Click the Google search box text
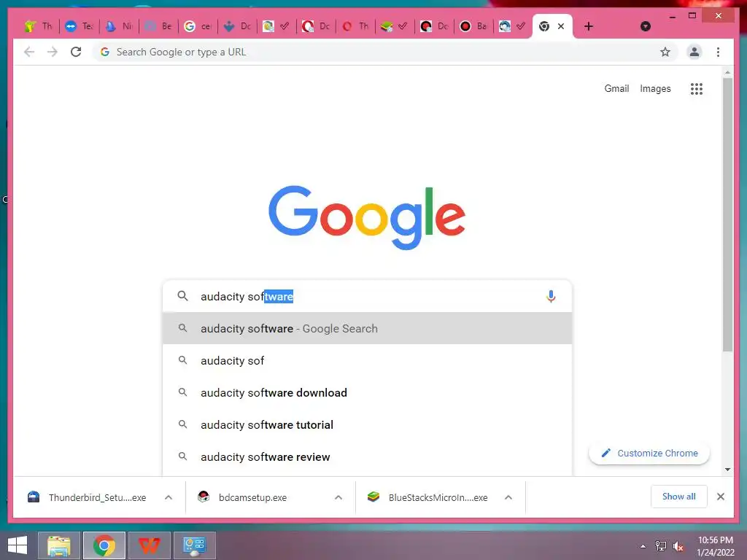 tap(247, 297)
